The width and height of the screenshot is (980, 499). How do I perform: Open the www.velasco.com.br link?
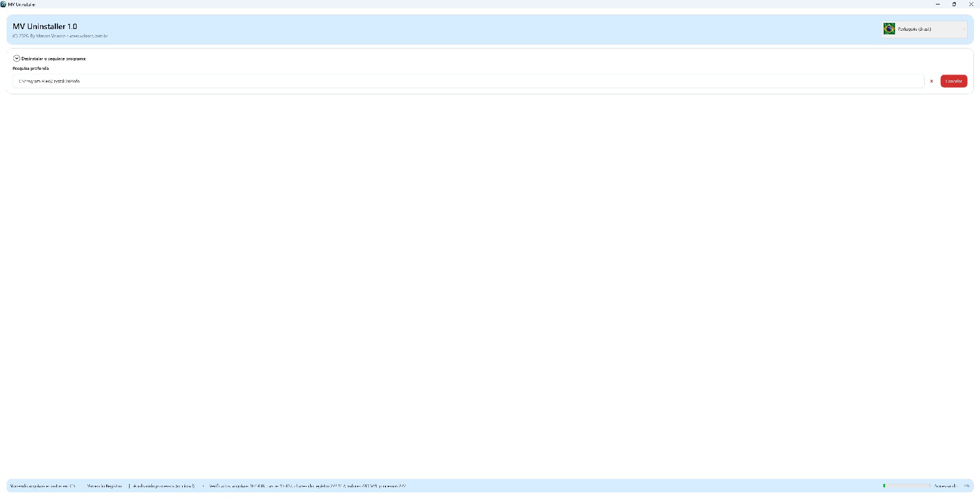(88, 36)
